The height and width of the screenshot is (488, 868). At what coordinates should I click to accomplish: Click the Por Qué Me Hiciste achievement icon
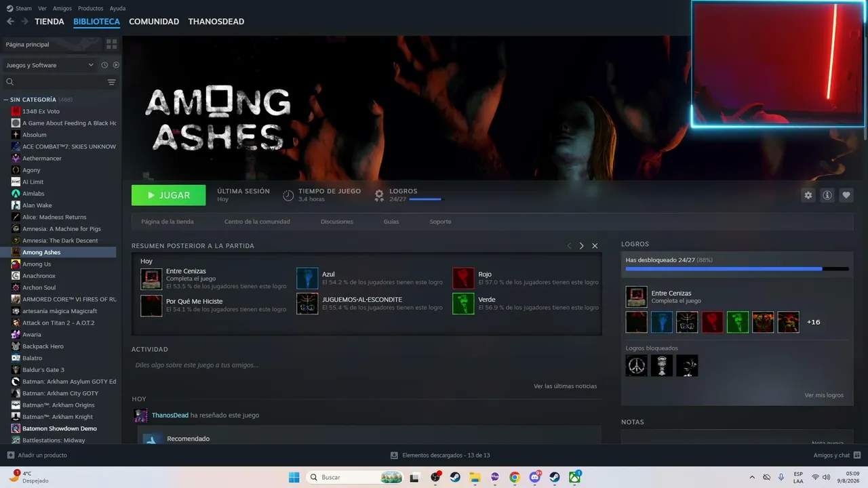click(x=151, y=306)
